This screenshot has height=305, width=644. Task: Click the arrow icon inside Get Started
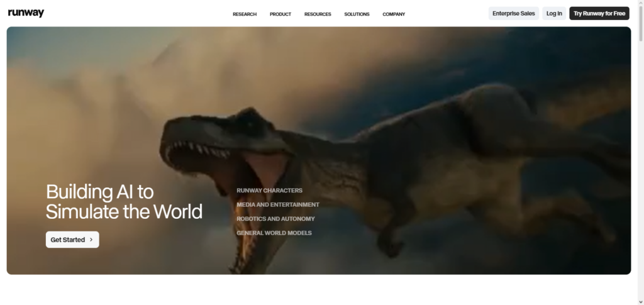pyautogui.click(x=91, y=240)
